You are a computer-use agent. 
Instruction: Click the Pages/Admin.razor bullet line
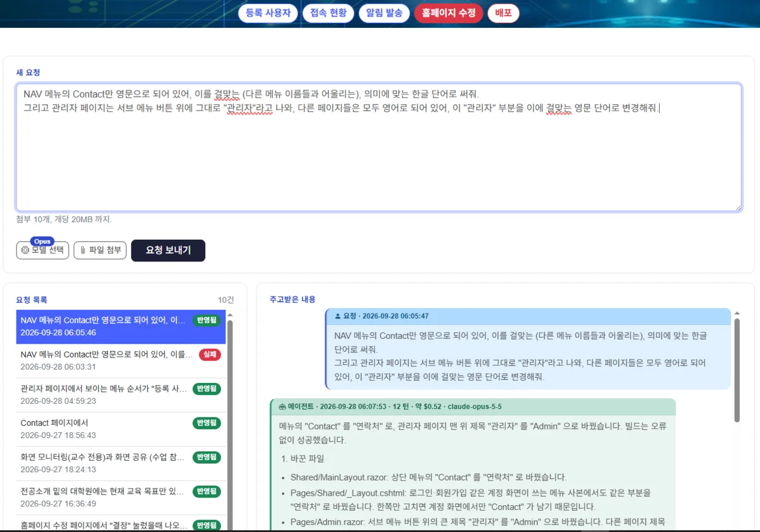pyautogui.click(x=478, y=523)
